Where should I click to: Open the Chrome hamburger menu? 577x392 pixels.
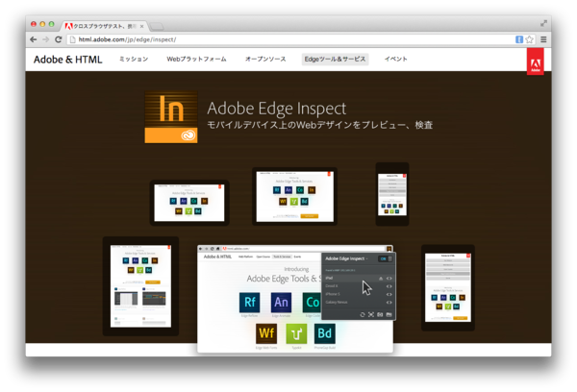pos(543,39)
